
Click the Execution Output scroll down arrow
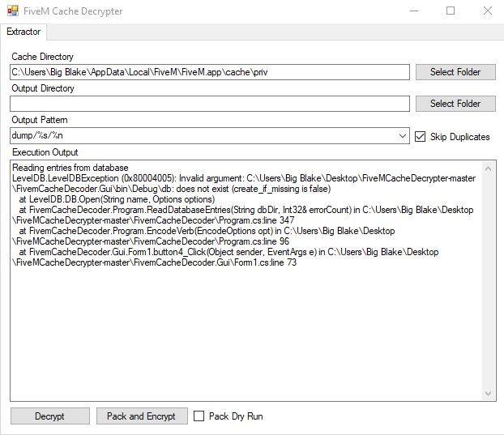pyautogui.click(x=488, y=393)
